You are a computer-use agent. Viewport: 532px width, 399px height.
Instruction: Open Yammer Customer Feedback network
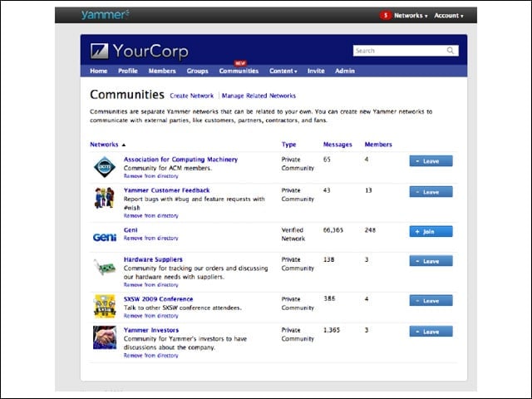coord(166,190)
